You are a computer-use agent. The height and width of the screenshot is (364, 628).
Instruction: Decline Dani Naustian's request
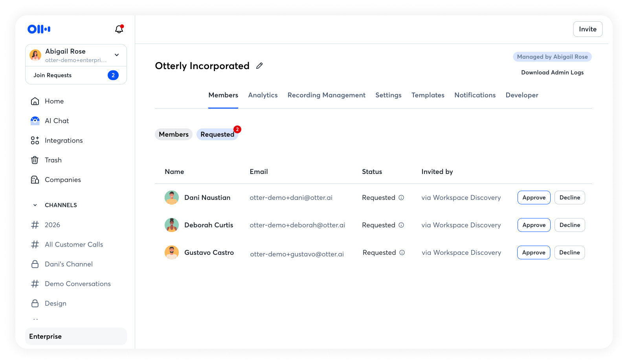click(570, 198)
